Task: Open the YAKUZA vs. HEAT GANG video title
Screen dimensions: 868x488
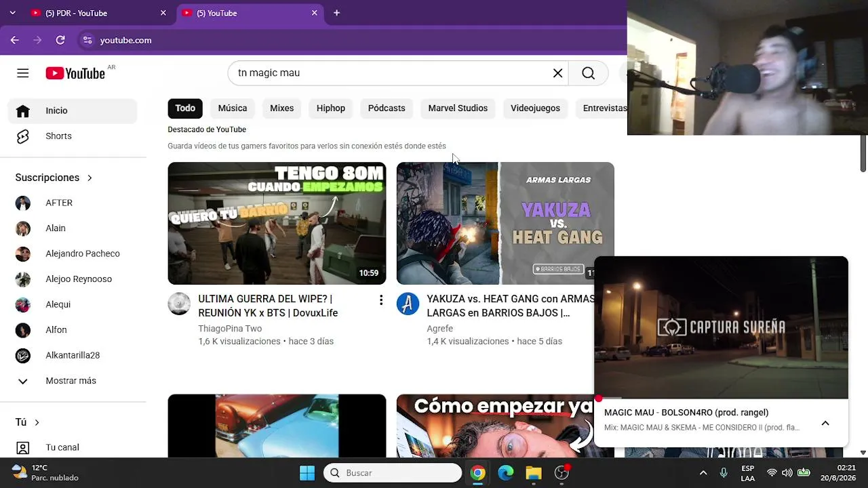Action: click(511, 306)
